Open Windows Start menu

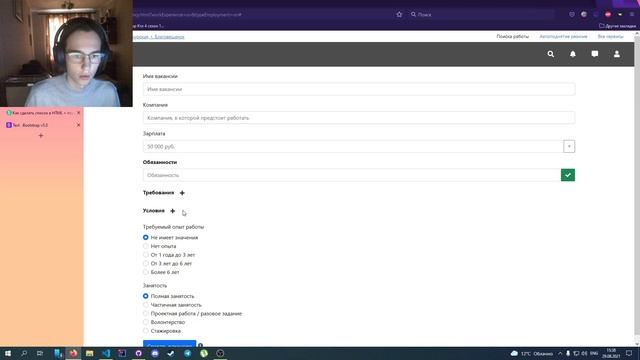[x=8, y=353]
